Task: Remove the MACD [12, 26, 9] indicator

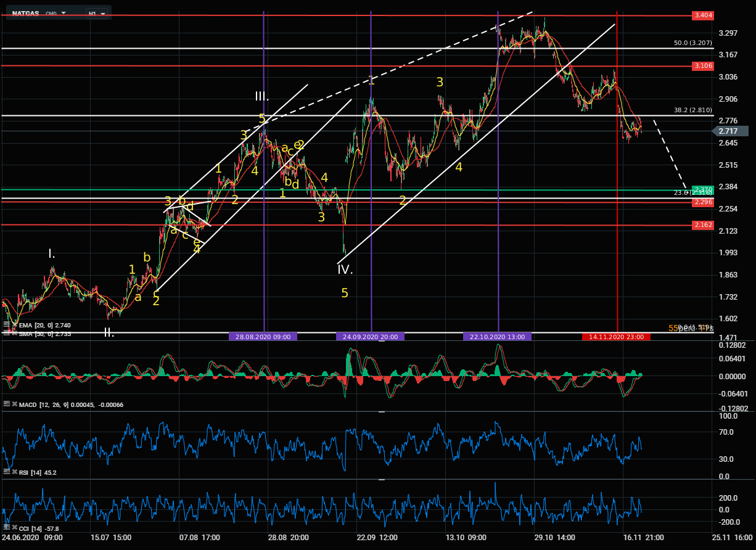Action: 15,404
